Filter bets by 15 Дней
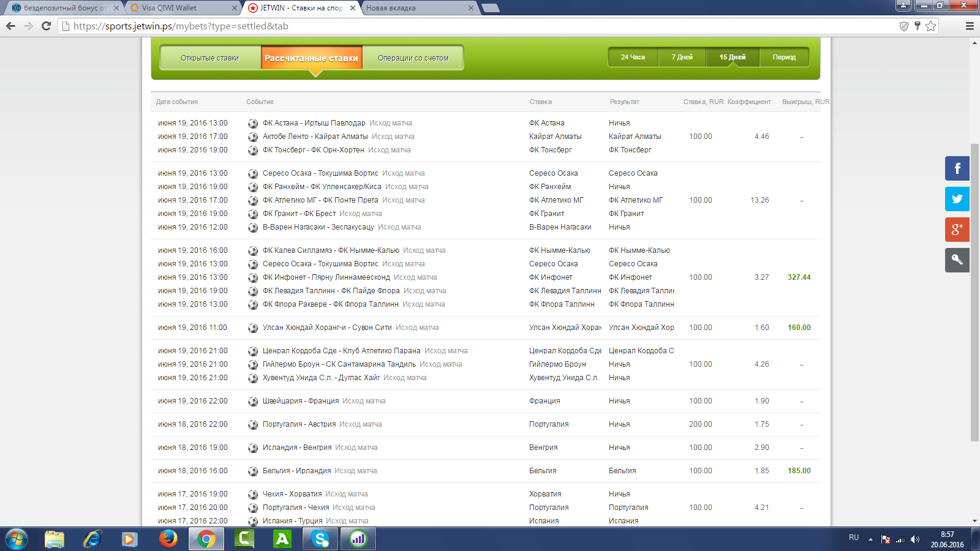This screenshot has height=551, width=980. point(733,57)
